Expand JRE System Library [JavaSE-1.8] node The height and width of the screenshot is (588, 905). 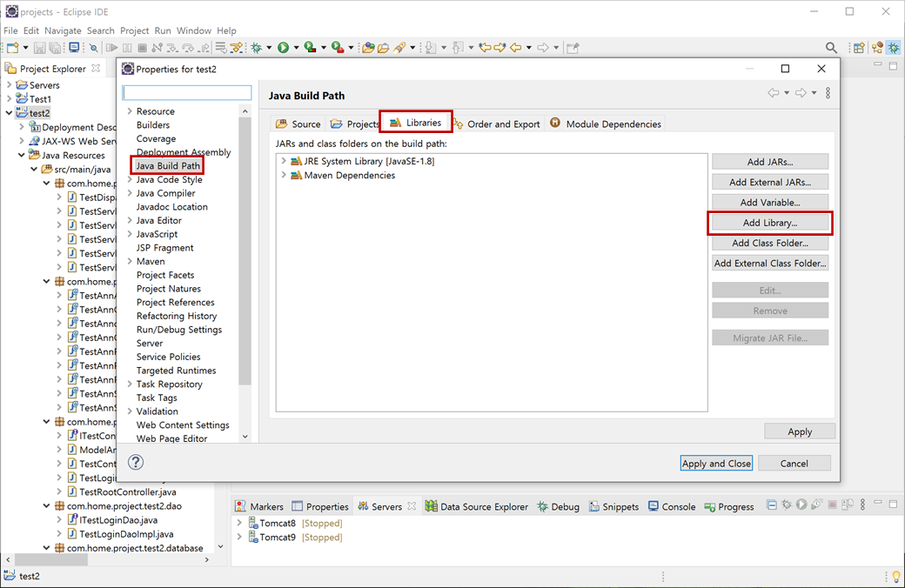(x=284, y=161)
